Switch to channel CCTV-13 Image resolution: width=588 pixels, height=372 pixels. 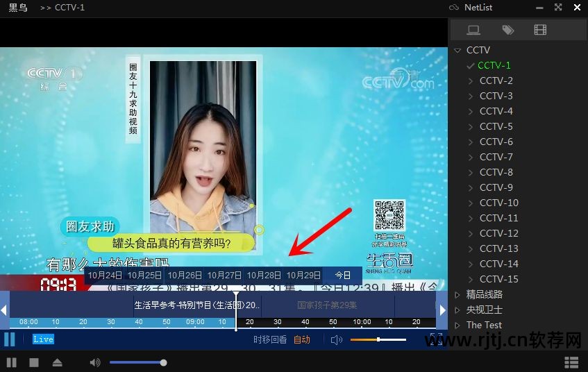coord(498,248)
